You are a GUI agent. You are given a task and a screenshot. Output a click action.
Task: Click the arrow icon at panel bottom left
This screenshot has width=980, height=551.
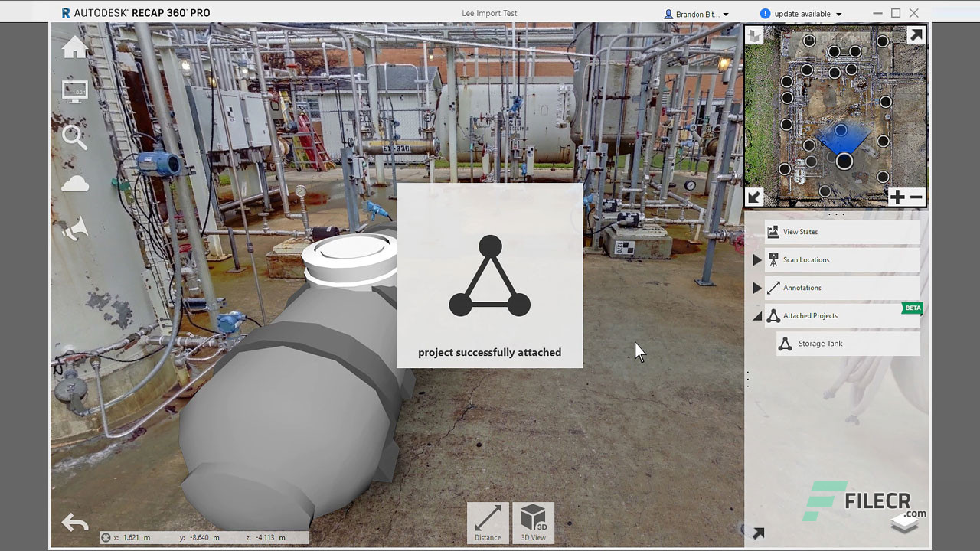point(758,533)
